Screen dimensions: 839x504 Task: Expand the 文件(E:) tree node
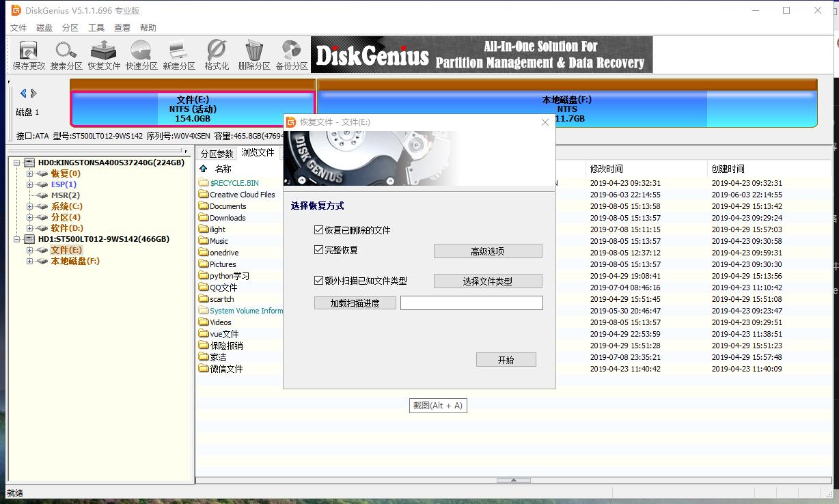(29, 250)
